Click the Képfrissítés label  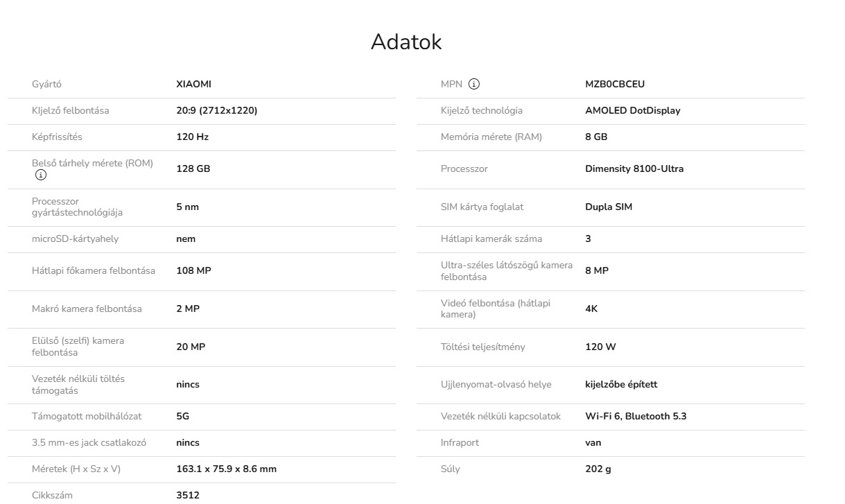coord(57,137)
